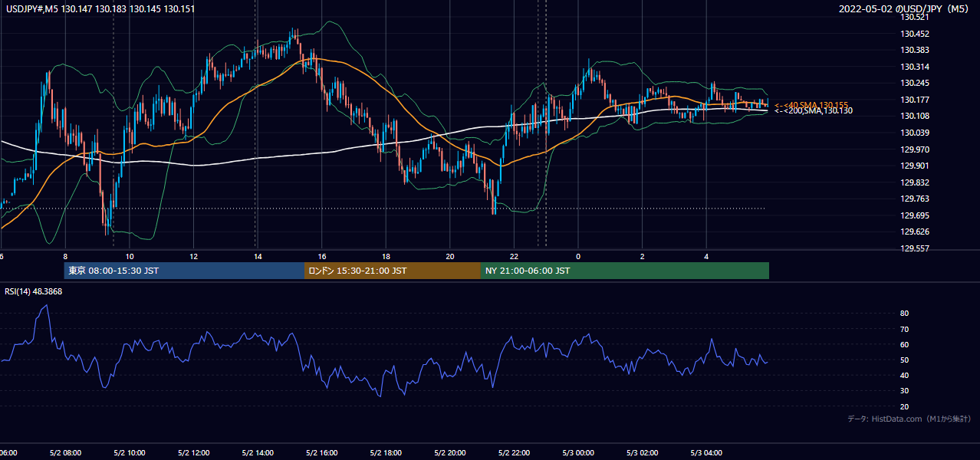Click the 5/2 12:00 date label
Screen dimensions: 980x460
point(193,453)
